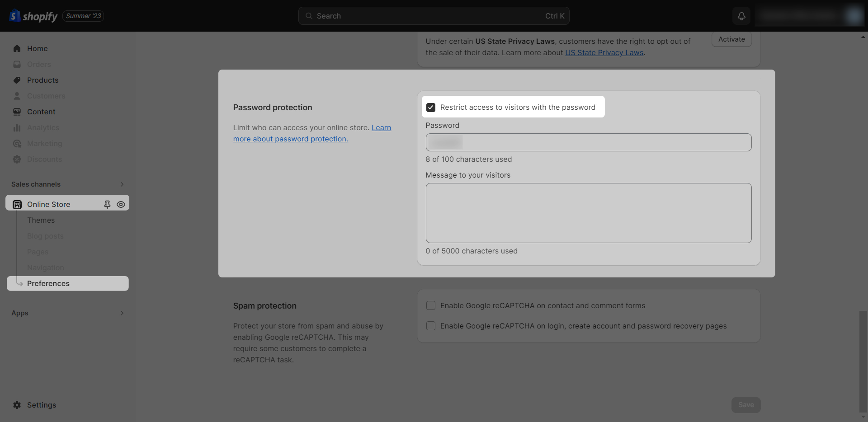Click the Orders inbox icon
868x422 pixels.
pos(17,64)
